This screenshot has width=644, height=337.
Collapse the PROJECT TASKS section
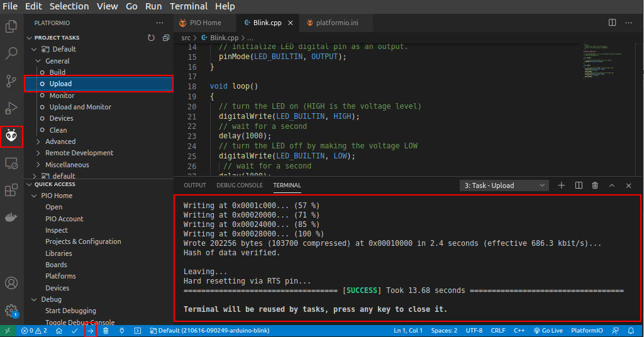tap(29, 38)
